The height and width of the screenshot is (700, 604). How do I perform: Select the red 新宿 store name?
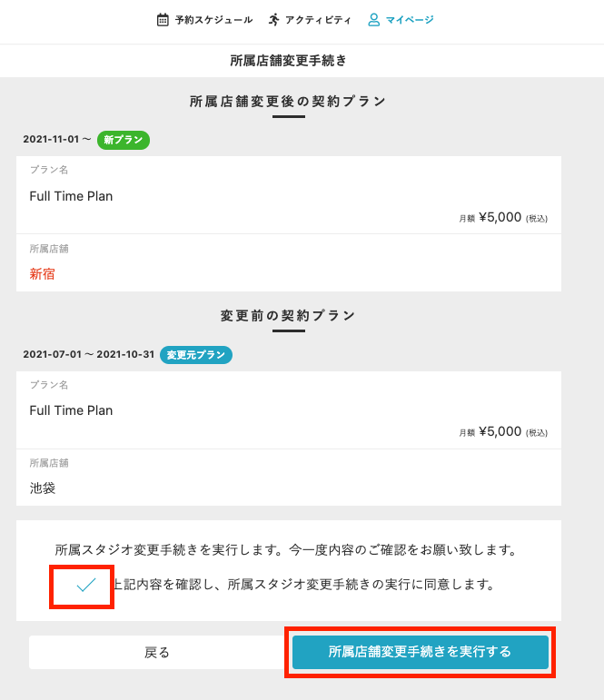pos(43,273)
